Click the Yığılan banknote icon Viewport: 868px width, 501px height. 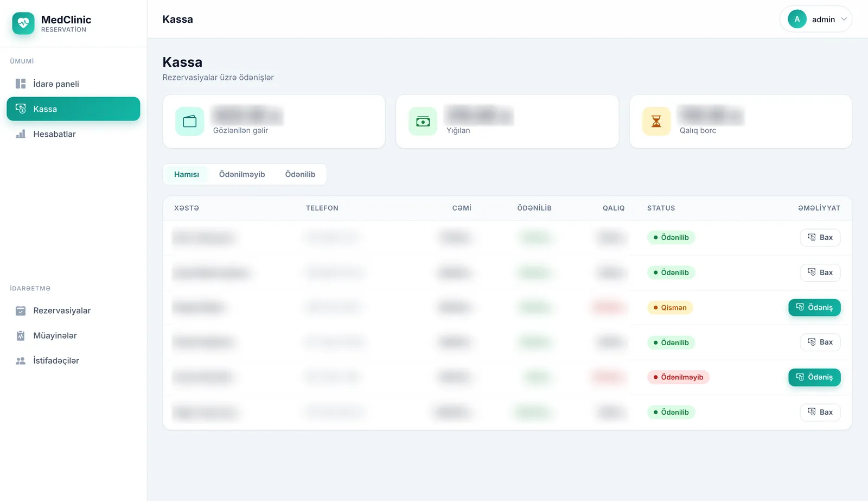[423, 121]
